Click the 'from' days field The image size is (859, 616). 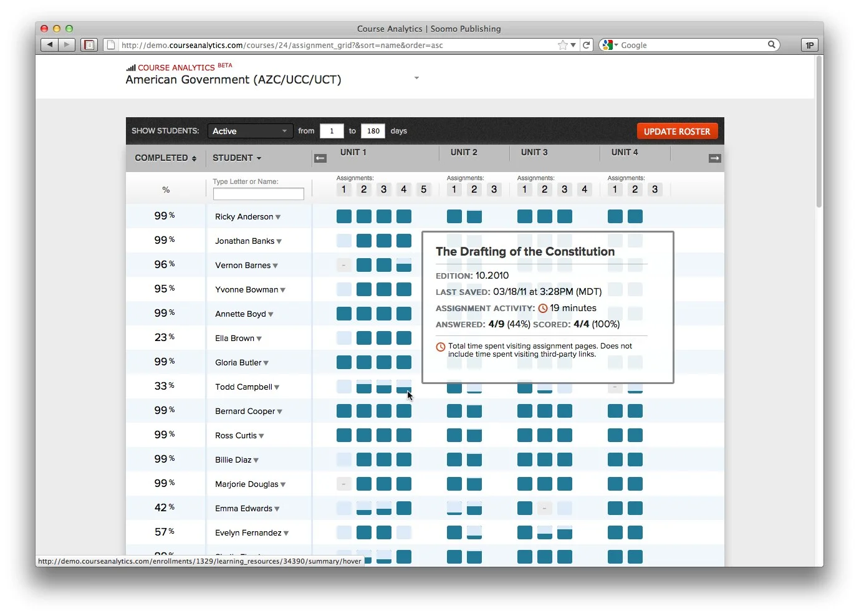332,131
